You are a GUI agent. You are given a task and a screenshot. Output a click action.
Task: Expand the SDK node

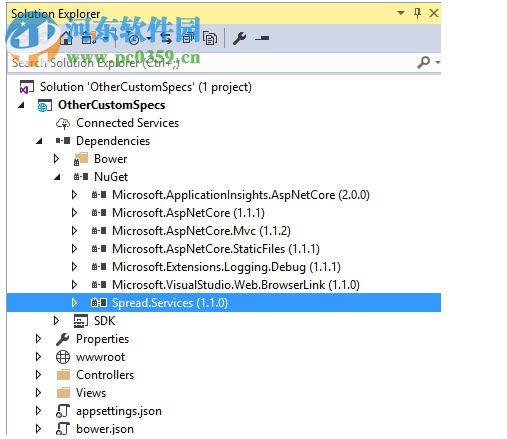click(56, 321)
